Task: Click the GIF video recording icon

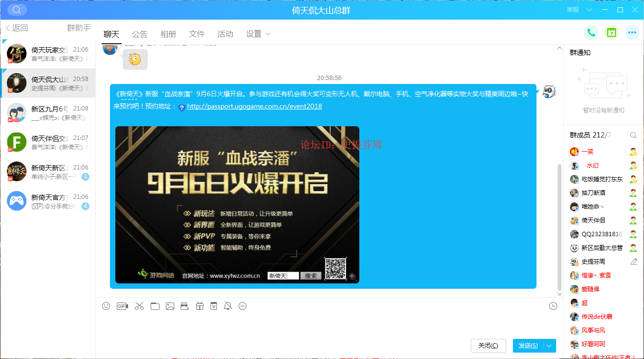Action: (122, 306)
